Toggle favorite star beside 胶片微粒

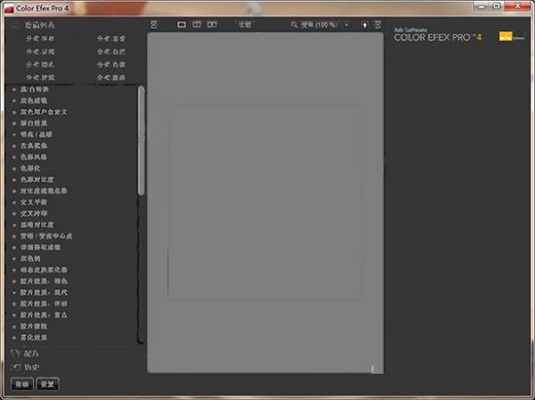pos(14,326)
